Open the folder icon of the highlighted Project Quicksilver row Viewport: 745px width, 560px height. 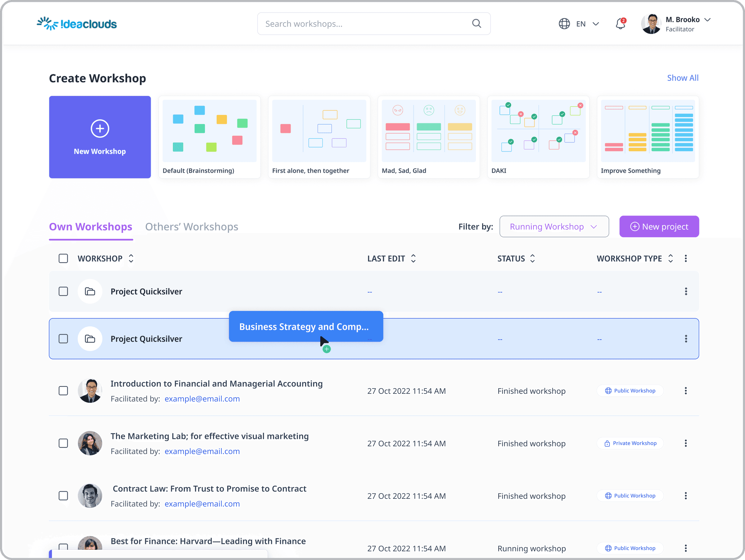coord(90,339)
